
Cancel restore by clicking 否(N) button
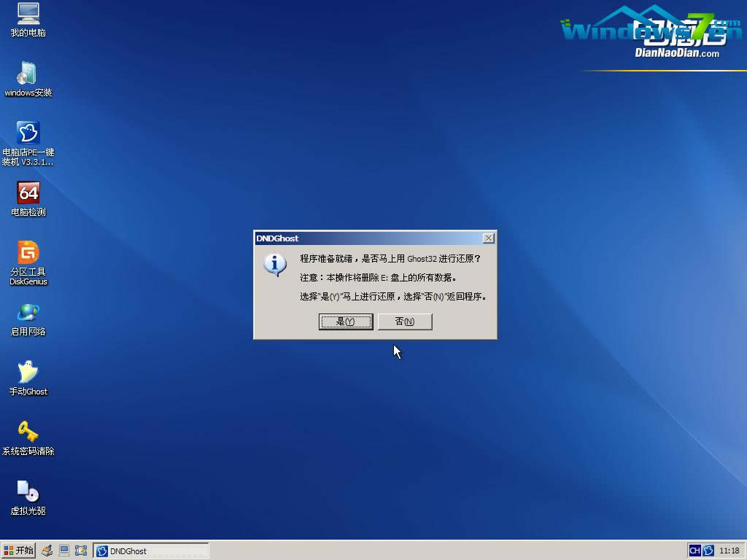click(404, 322)
